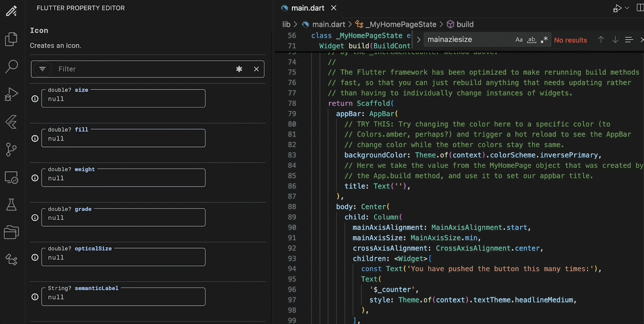Toggle Find in Selection

tap(629, 39)
